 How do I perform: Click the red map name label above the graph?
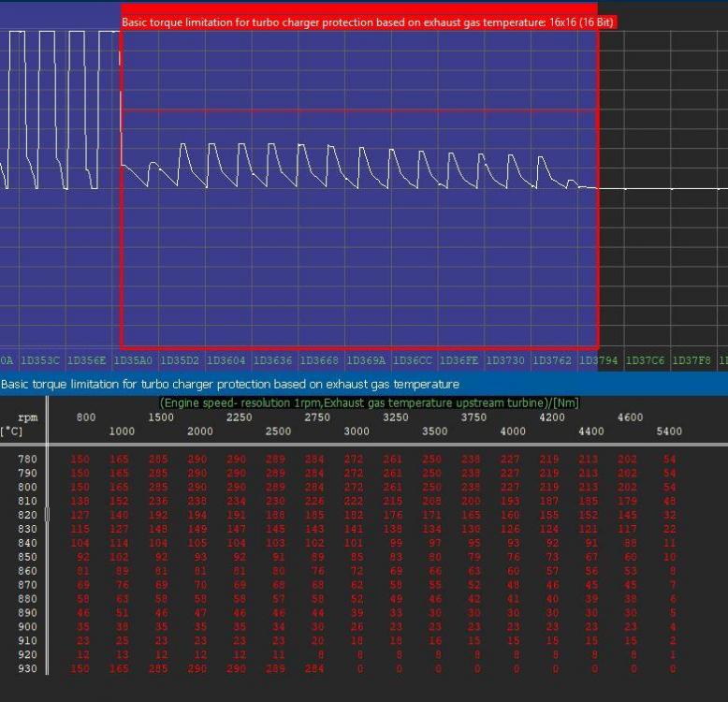click(368, 22)
